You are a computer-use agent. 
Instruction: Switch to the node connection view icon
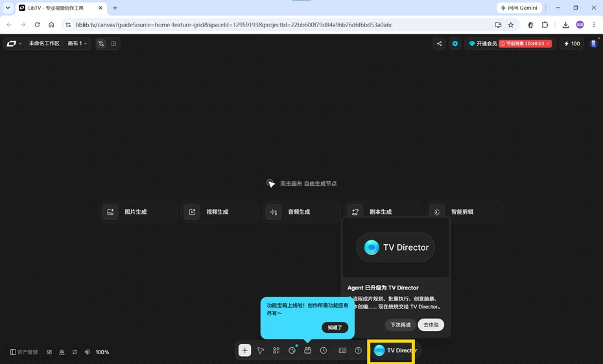click(x=101, y=43)
